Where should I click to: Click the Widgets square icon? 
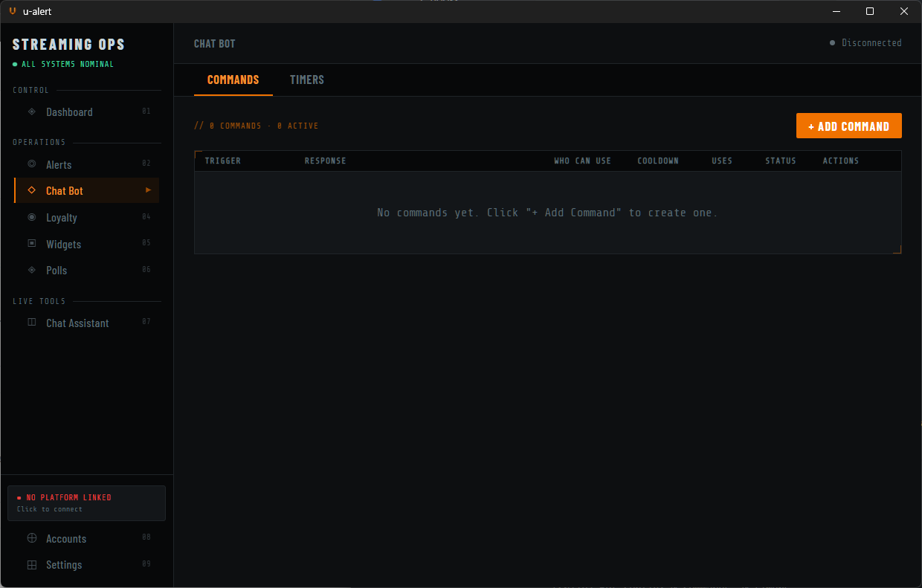[31, 244]
